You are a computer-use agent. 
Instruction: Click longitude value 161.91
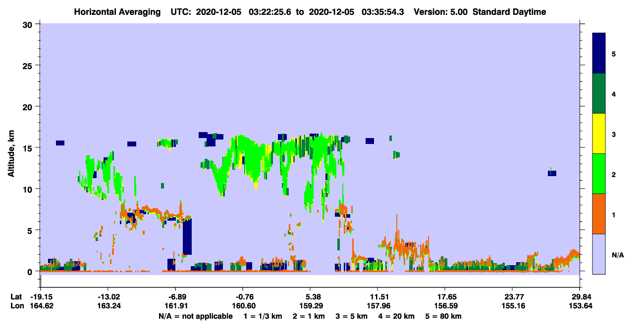coord(175,306)
